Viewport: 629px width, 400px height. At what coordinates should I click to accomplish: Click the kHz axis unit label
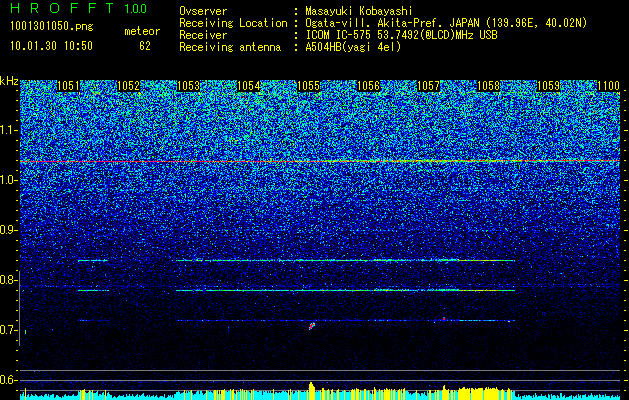9,81
